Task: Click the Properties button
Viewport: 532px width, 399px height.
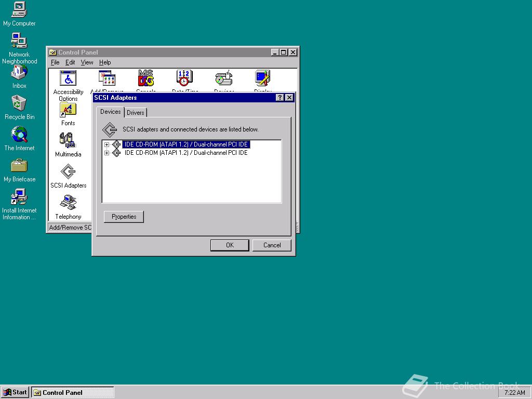Action: tap(124, 217)
